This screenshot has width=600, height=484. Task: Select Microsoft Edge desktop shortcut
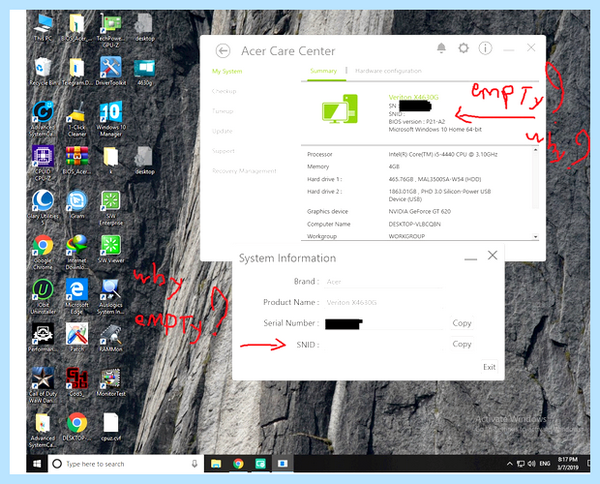point(77,296)
